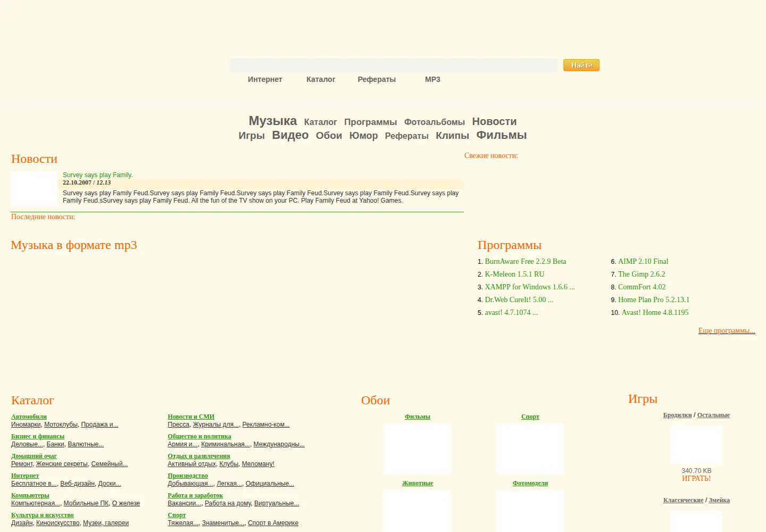Select the Каталог search tab under search box
Screen dimensions: 766x532
click(321, 79)
